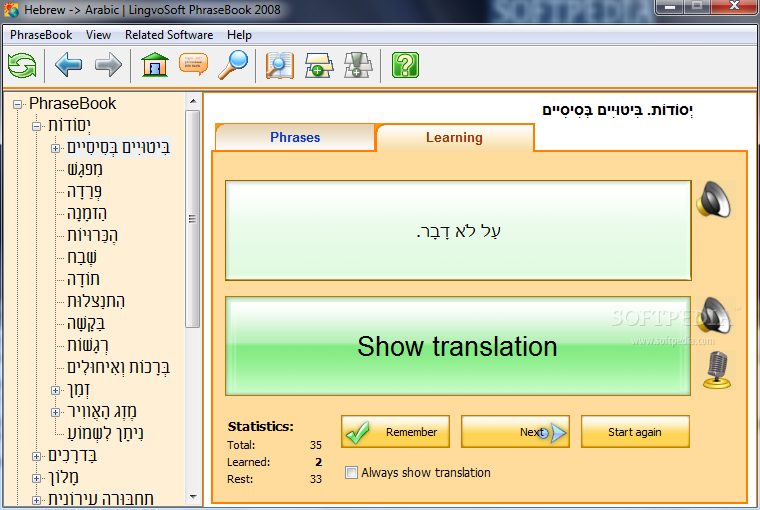Switch to the Phrases tab
Viewport: 760px width, 510px height.
click(x=295, y=137)
